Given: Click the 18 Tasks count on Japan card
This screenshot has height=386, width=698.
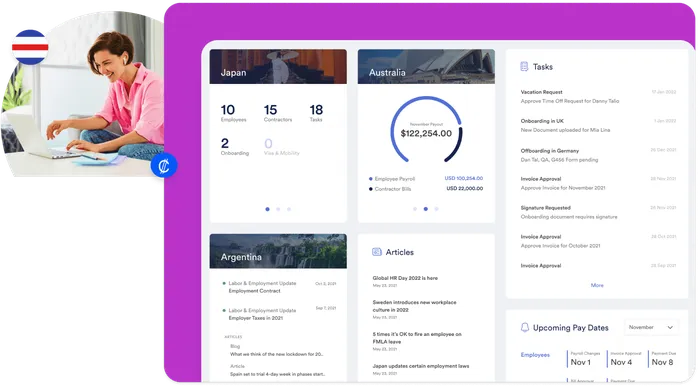Looking at the screenshot, I should [x=316, y=113].
